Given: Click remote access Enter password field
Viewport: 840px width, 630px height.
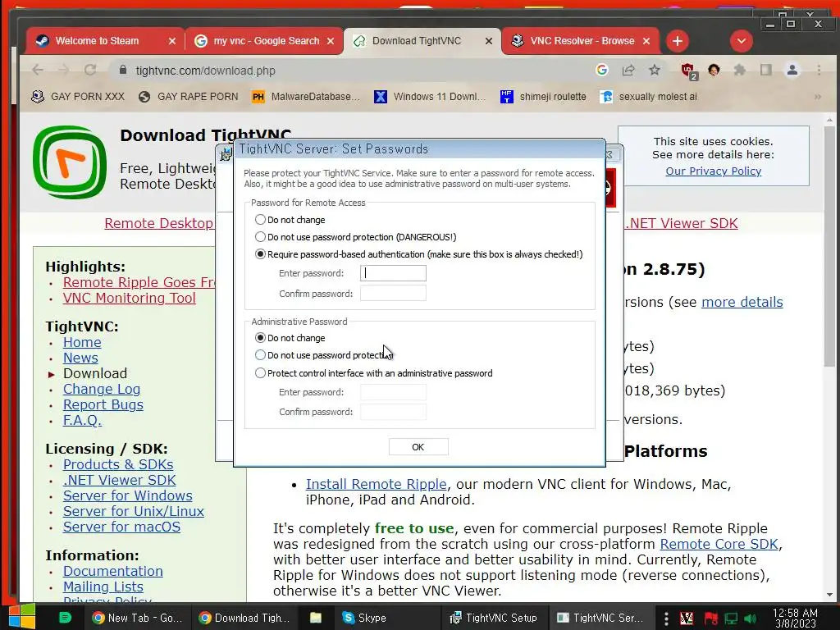Looking at the screenshot, I should click(393, 273).
